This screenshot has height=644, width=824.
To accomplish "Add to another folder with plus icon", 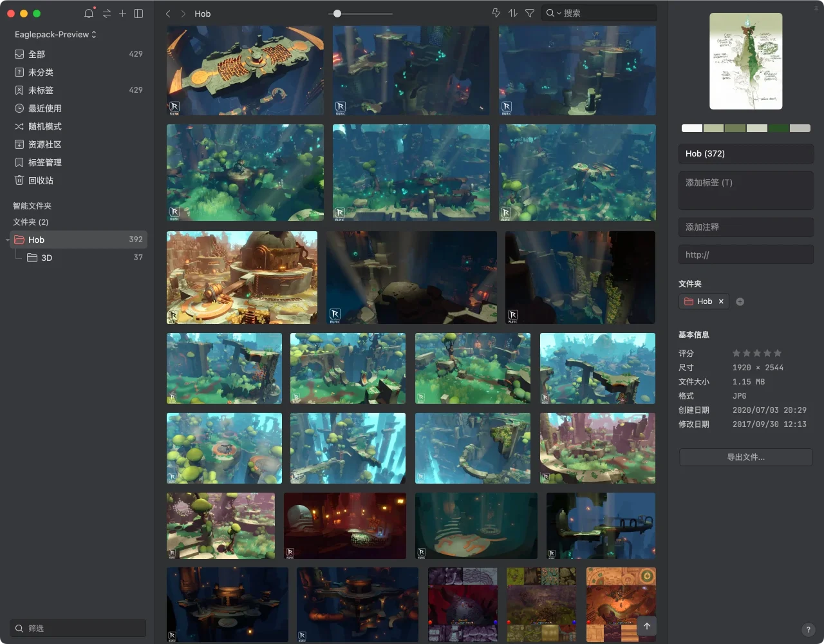I will (x=740, y=301).
